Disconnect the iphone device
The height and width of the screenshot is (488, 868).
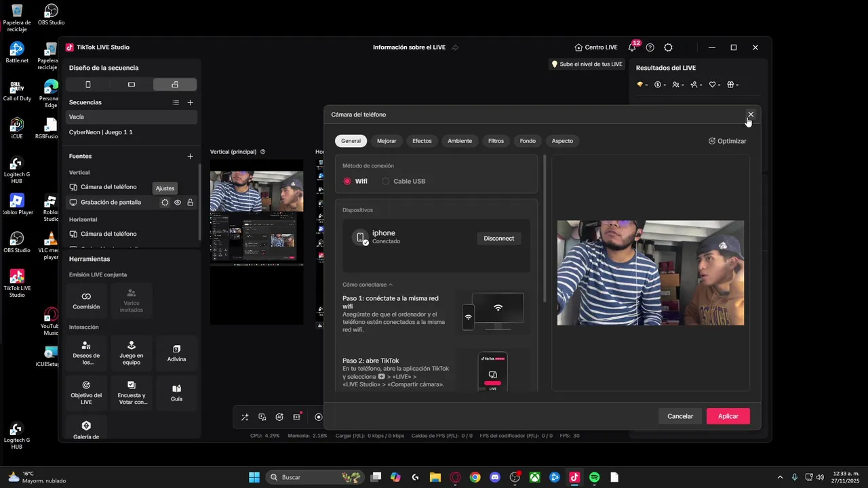click(x=499, y=239)
